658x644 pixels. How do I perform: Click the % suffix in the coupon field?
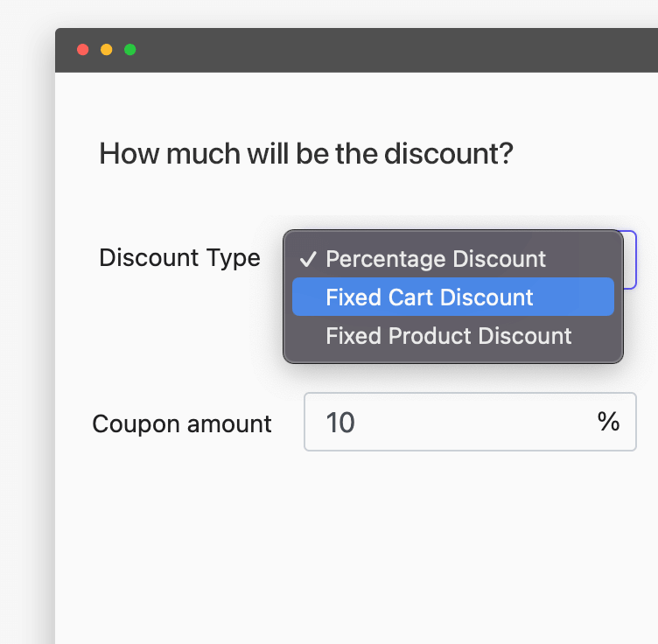[608, 422]
